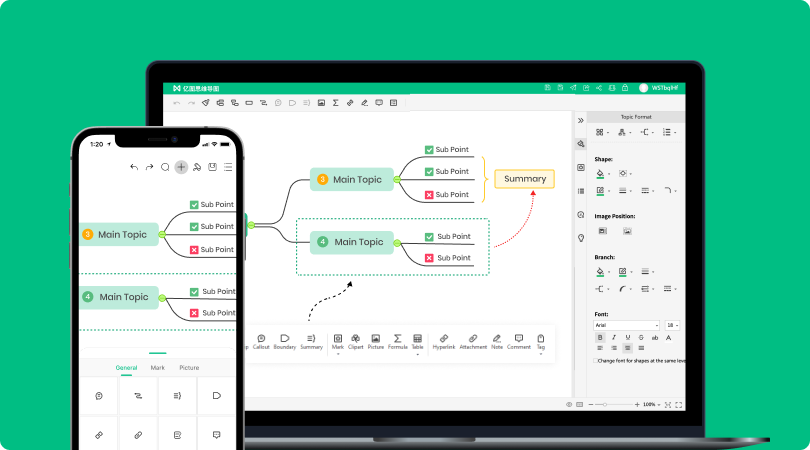This screenshot has height=450, width=810.
Task: Select the Boundary tool
Action: coord(285,339)
